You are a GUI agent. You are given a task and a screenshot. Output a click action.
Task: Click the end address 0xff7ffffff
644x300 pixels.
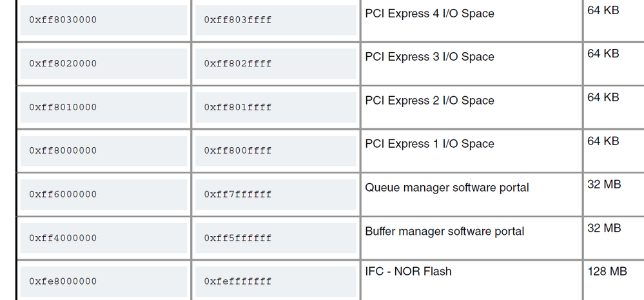pyautogui.click(x=238, y=194)
